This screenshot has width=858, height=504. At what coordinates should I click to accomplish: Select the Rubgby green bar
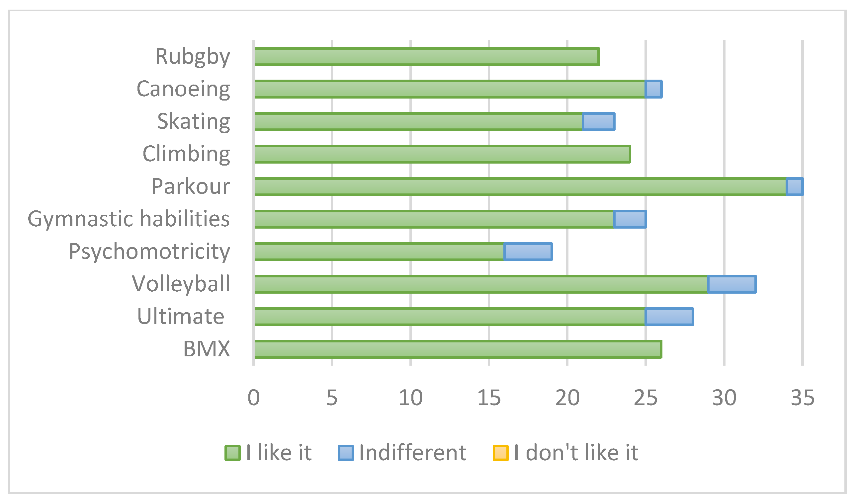point(426,56)
